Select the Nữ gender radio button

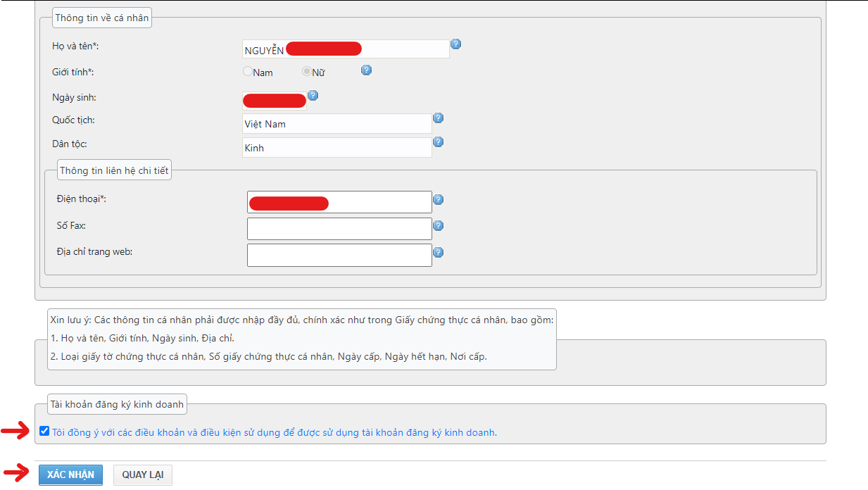point(307,71)
